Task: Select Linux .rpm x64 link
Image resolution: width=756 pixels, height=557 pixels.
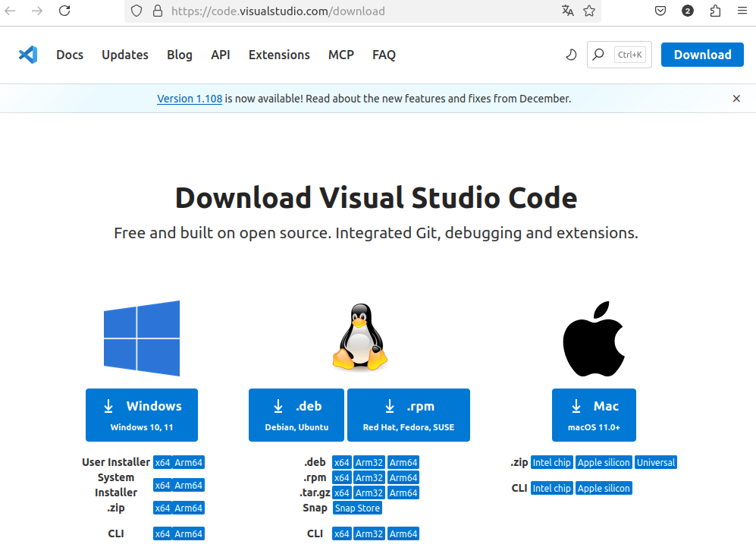Action: 342,478
